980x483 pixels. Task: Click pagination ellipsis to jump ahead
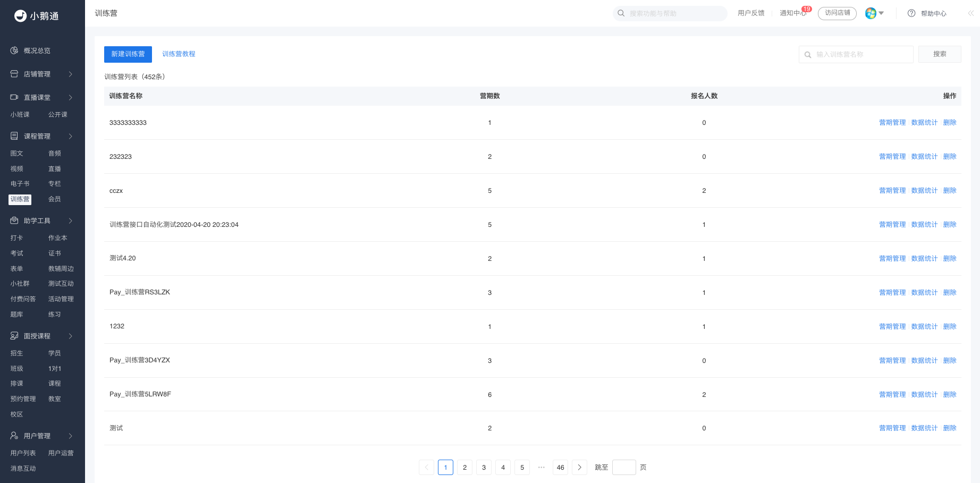tap(541, 467)
